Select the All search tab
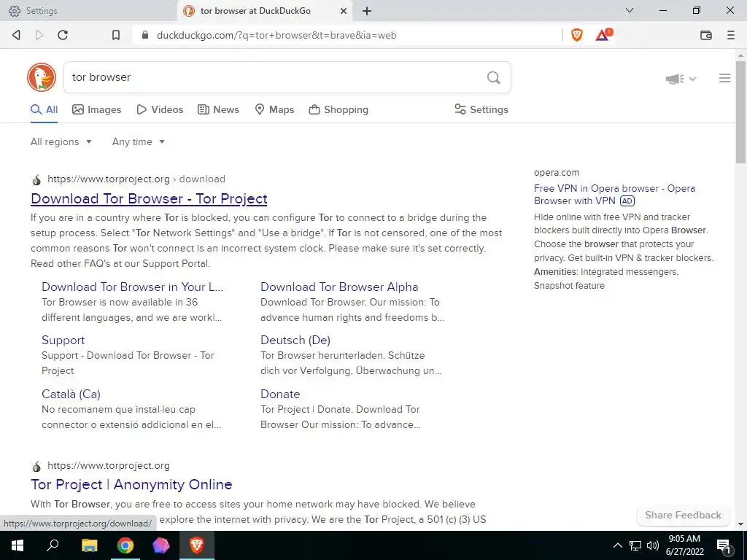 tap(44, 109)
